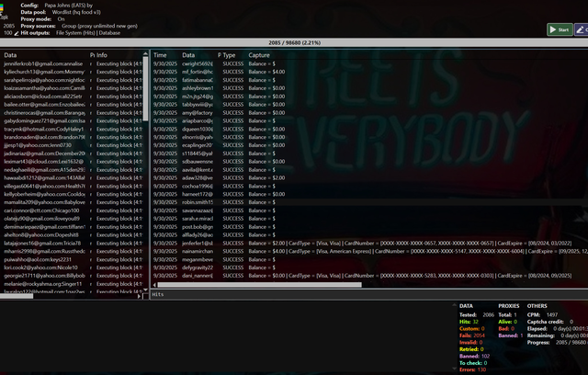
Task: Click the CPM: 1497 value
Action: tap(542, 315)
